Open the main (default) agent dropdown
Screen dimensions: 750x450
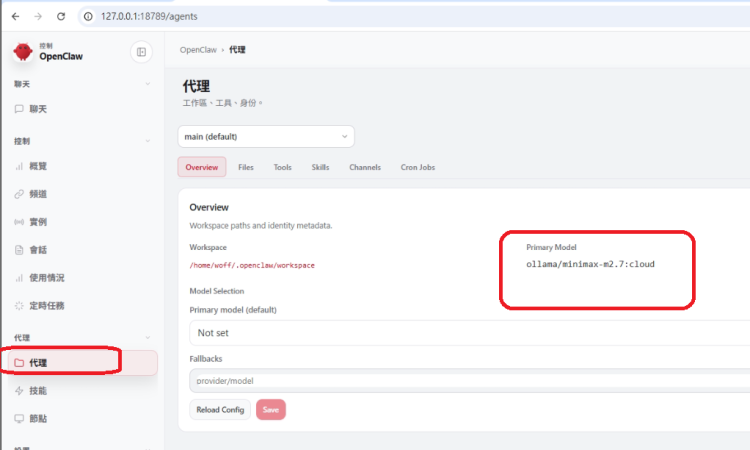tap(266, 136)
